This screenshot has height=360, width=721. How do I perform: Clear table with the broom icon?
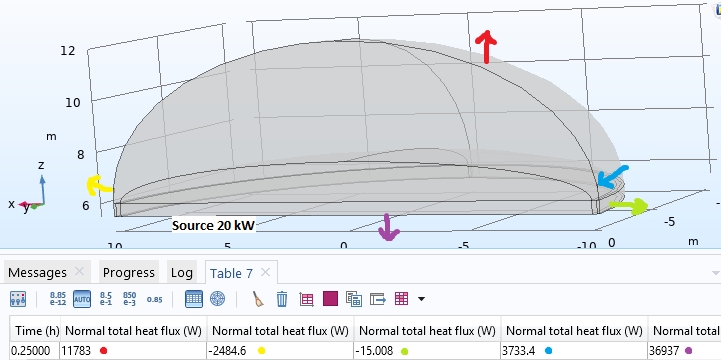[x=258, y=299]
